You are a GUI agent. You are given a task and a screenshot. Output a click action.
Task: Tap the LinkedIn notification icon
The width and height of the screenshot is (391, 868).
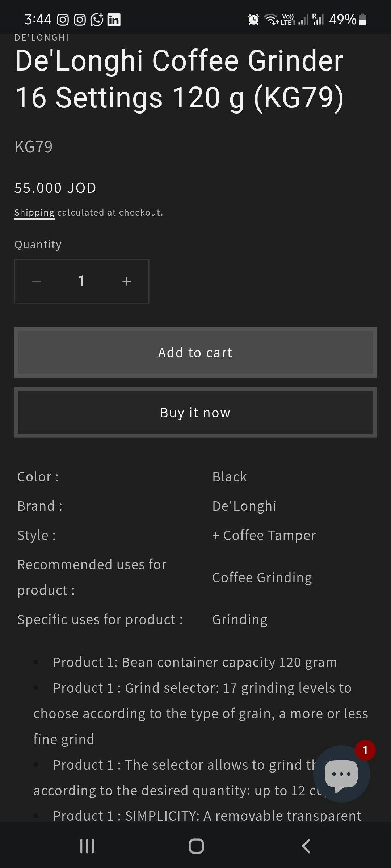coord(114,20)
